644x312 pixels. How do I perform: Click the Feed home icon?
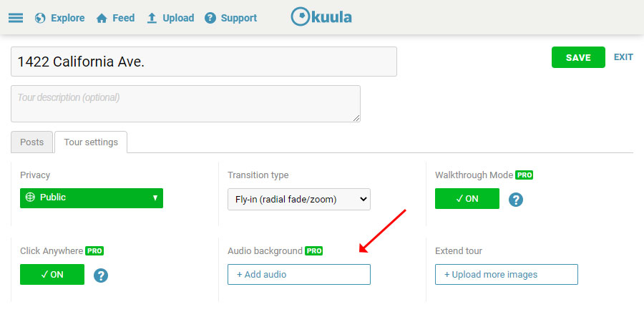[102, 19]
